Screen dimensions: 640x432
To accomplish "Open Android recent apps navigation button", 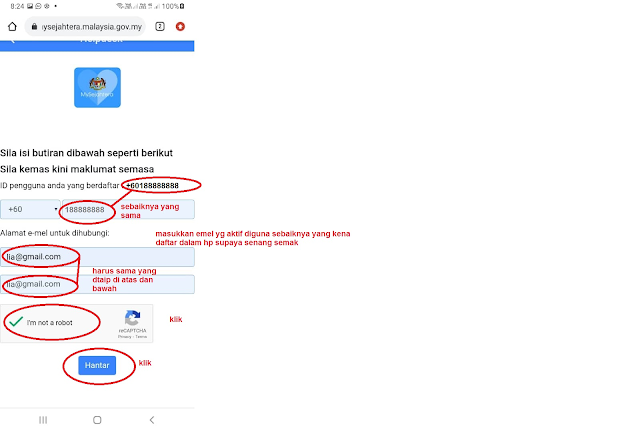I will point(43,420).
